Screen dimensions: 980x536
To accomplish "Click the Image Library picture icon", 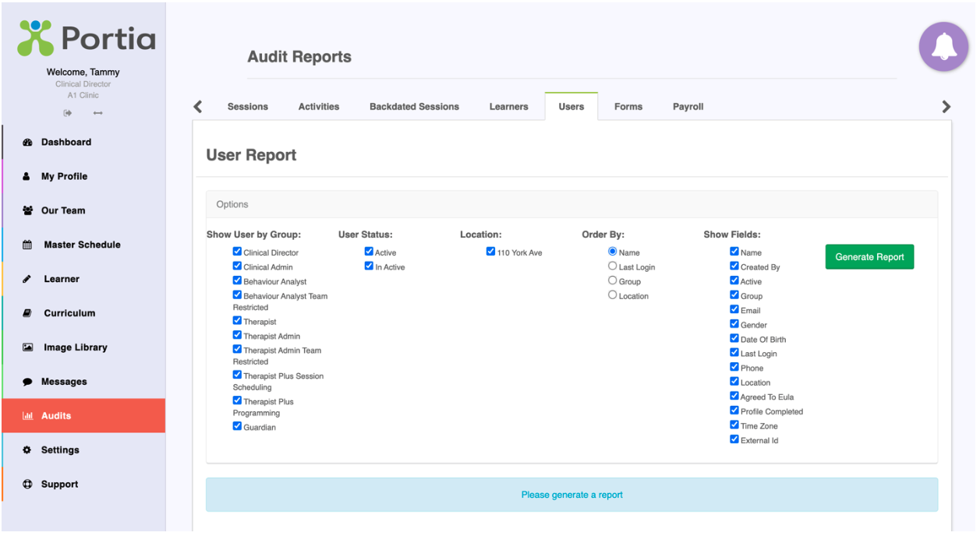I will 27,348.
